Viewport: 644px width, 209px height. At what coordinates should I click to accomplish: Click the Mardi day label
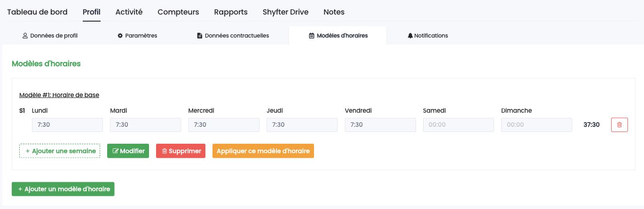(x=118, y=111)
